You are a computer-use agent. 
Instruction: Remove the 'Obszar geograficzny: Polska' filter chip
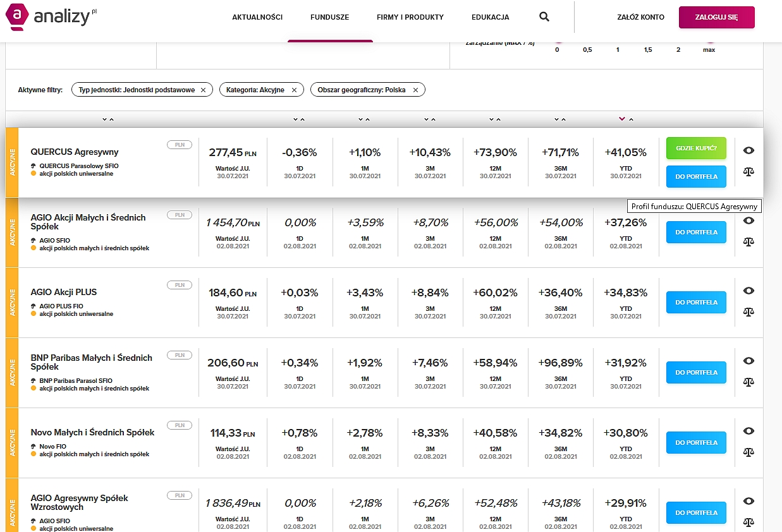[415, 90]
